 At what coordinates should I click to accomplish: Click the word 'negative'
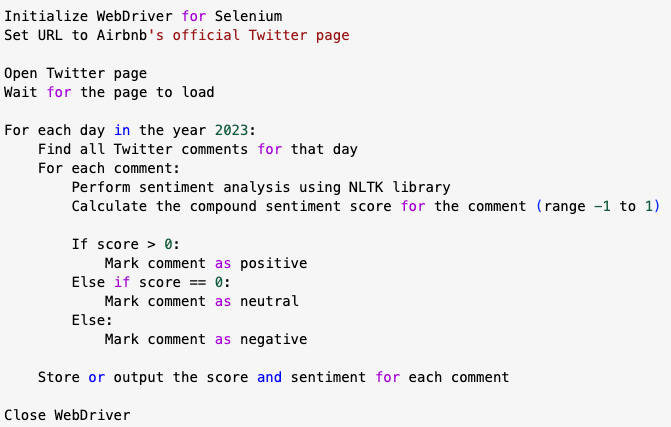point(273,339)
